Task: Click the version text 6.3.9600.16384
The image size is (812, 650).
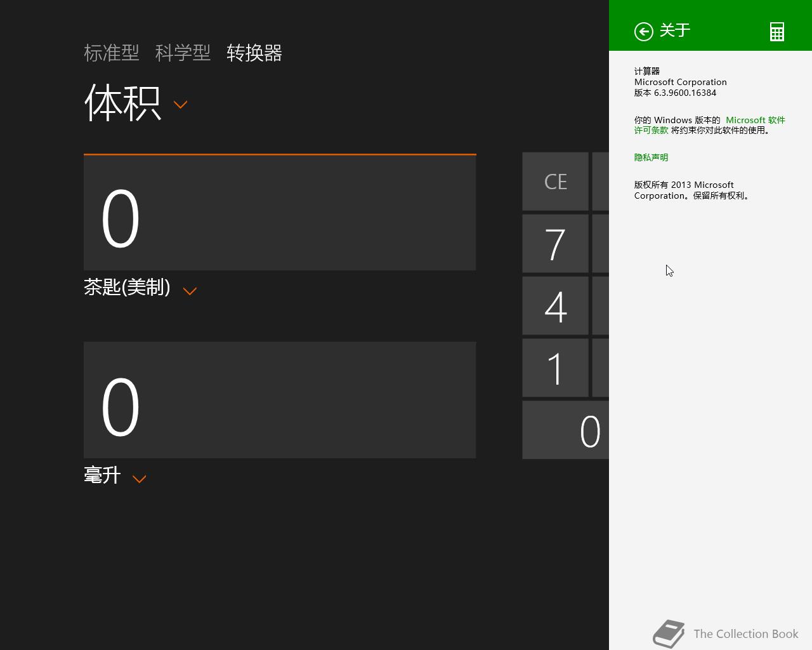Action: coord(685,93)
